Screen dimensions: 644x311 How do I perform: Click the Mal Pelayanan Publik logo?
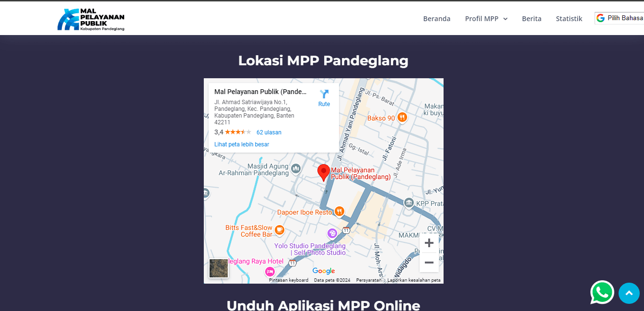tap(91, 19)
